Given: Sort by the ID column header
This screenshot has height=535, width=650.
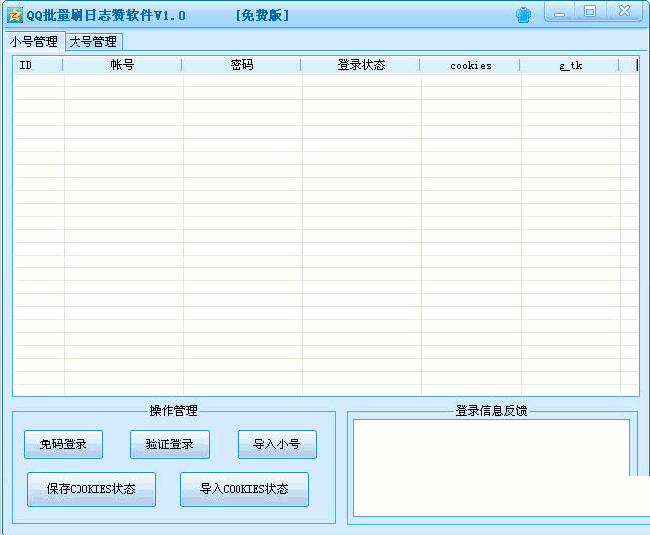Looking at the screenshot, I should 37,65.
